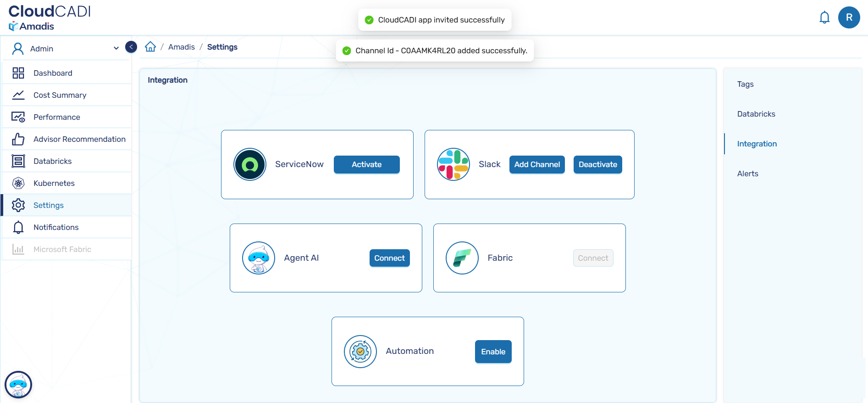Collapse the sidebar with arrow button

point(131,47)
